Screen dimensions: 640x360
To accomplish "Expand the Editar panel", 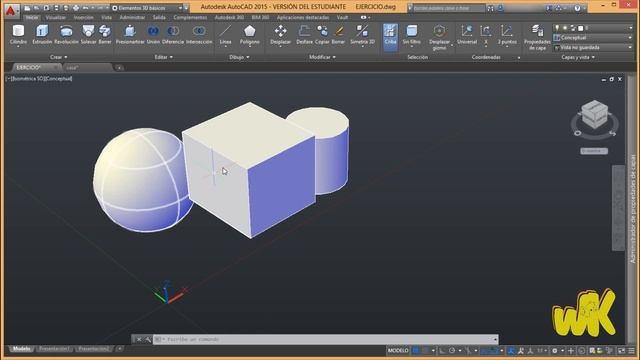I will click(163, 57).
